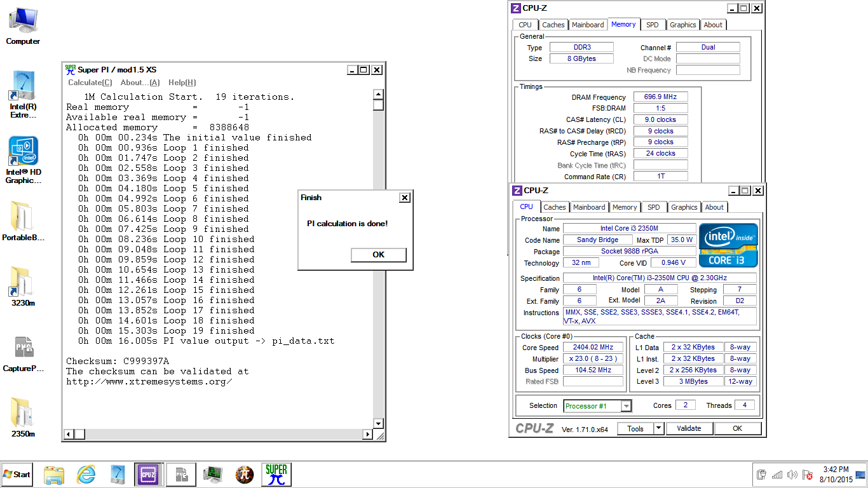Switch to Memory tab in lower CPU-Z
This screenshot has height=488, width=868.
(625, 207)
